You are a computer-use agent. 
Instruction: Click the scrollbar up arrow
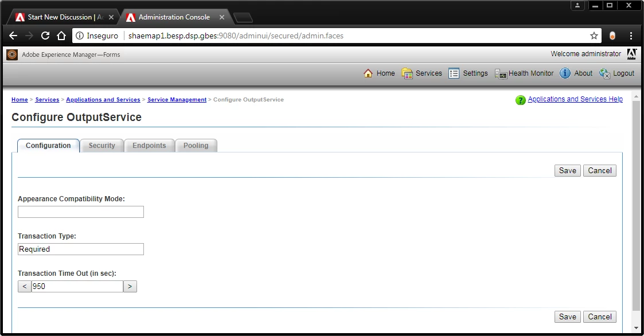636,97
